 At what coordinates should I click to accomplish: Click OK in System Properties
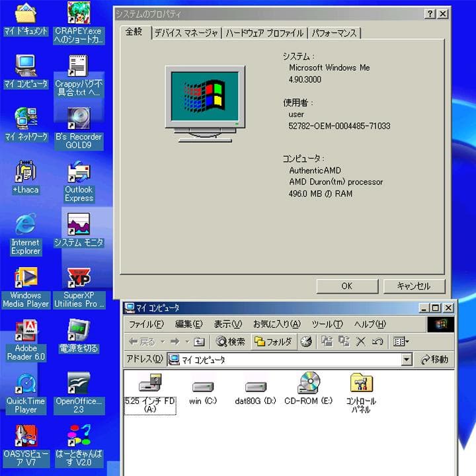coord(347,286)
